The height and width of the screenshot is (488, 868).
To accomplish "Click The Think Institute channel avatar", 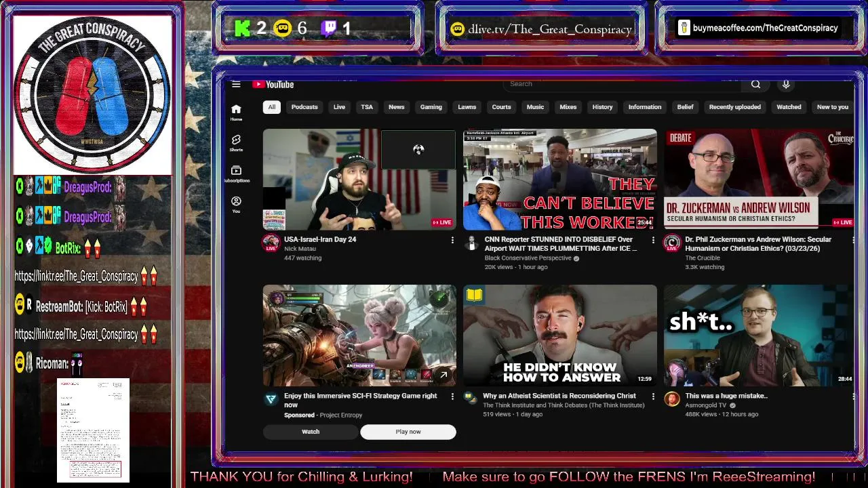I will [470, 398].
